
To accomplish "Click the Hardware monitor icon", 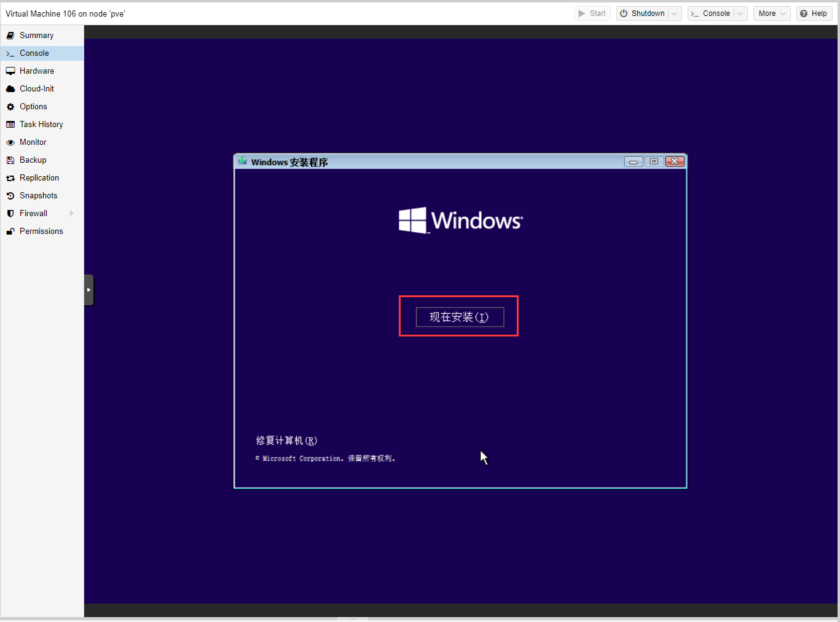I will click(10, 71).
